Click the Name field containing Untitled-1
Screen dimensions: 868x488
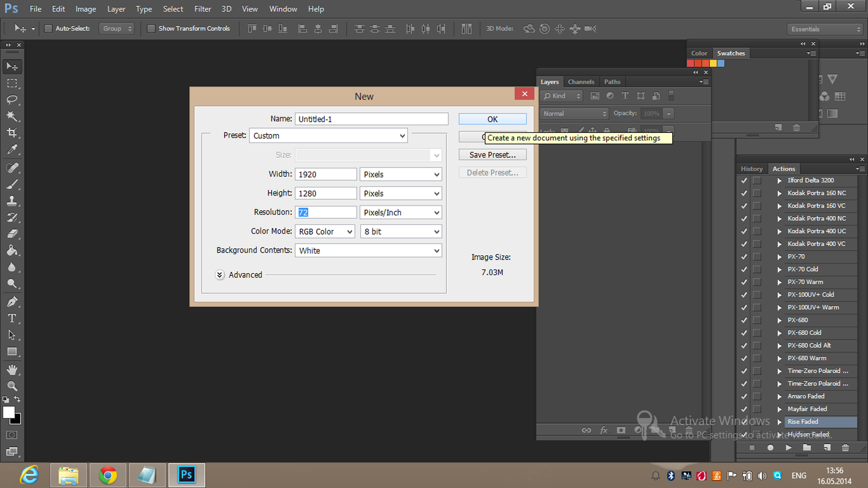[x=371, y=119]
